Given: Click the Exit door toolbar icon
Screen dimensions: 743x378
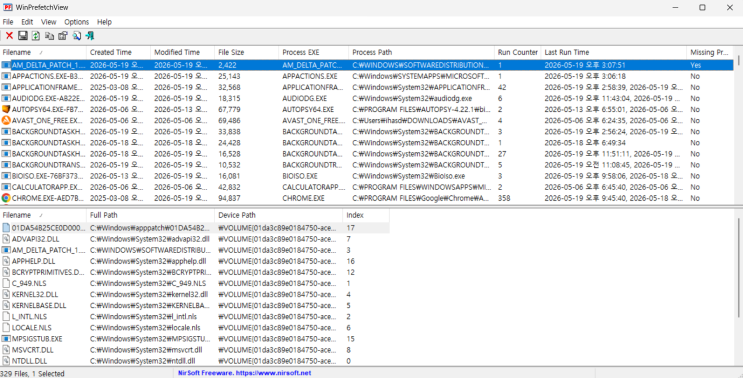Looking at the screenshot, I should click(90, 36).
